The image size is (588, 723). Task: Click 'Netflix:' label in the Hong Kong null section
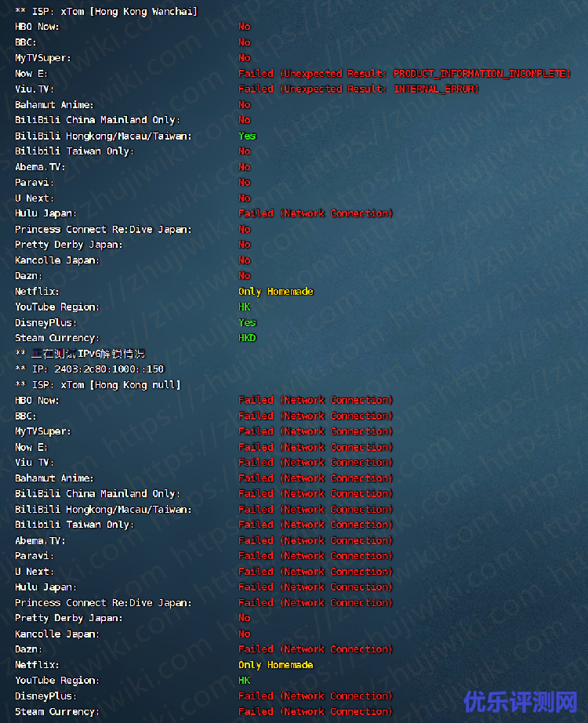(38, 665)
